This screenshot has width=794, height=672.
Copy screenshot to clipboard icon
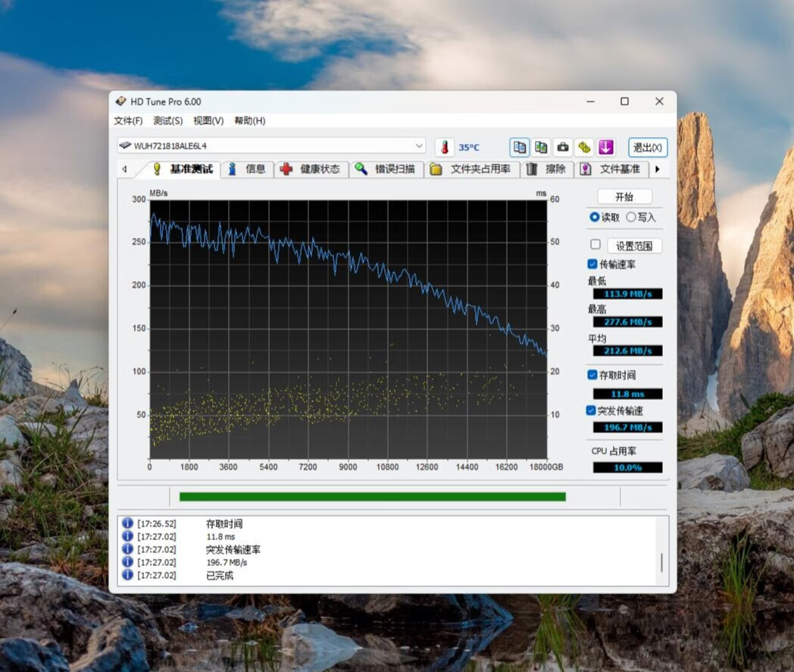click(541, 148)
